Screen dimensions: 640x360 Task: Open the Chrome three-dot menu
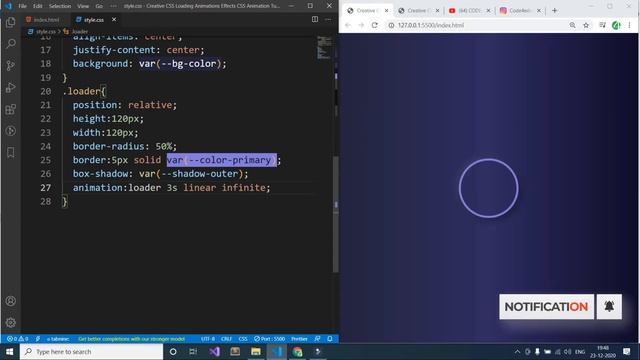click(x=629, y=25)
